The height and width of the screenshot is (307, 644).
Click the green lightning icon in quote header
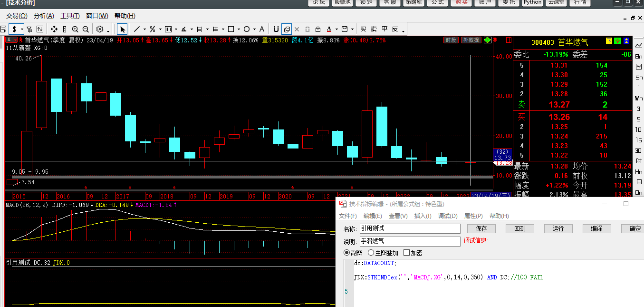618,41
